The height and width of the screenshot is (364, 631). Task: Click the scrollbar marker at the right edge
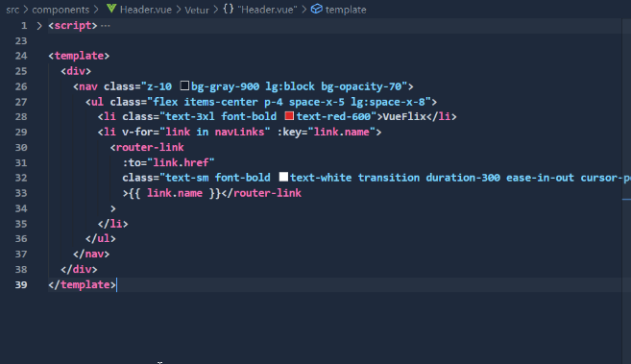[x=626, y=199]
